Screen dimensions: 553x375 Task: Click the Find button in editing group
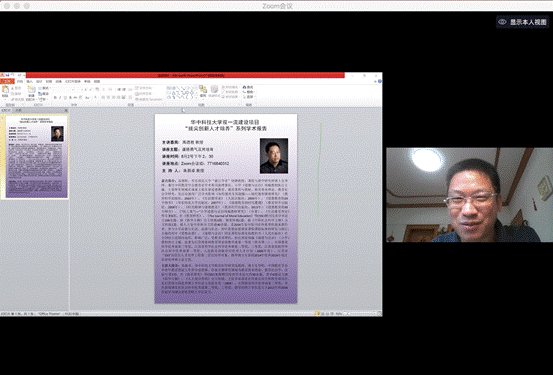(248, 87)
